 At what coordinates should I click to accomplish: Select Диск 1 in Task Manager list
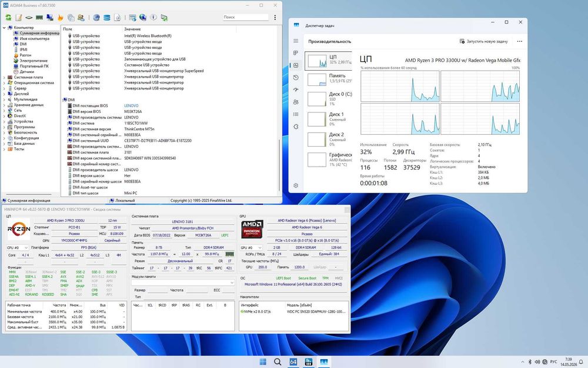point(329,119)
